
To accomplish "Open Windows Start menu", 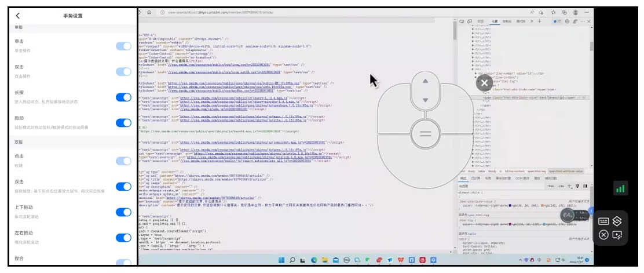I will (281, 260).
